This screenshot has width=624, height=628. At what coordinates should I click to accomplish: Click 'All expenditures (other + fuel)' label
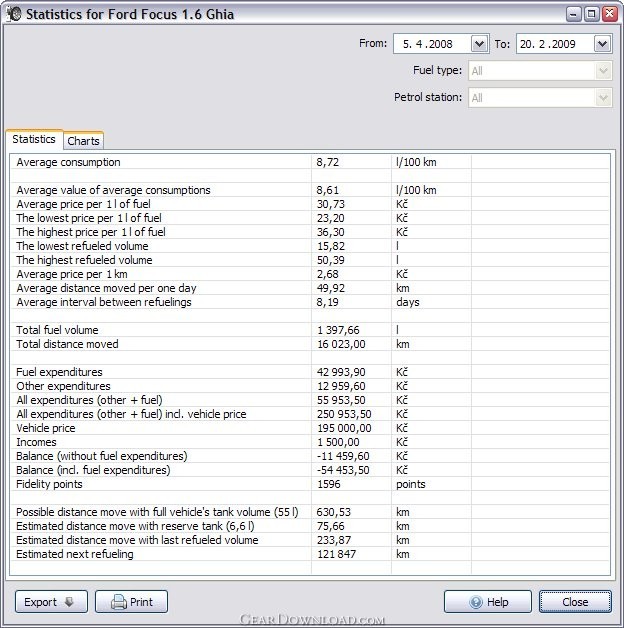tap(89, 400)
